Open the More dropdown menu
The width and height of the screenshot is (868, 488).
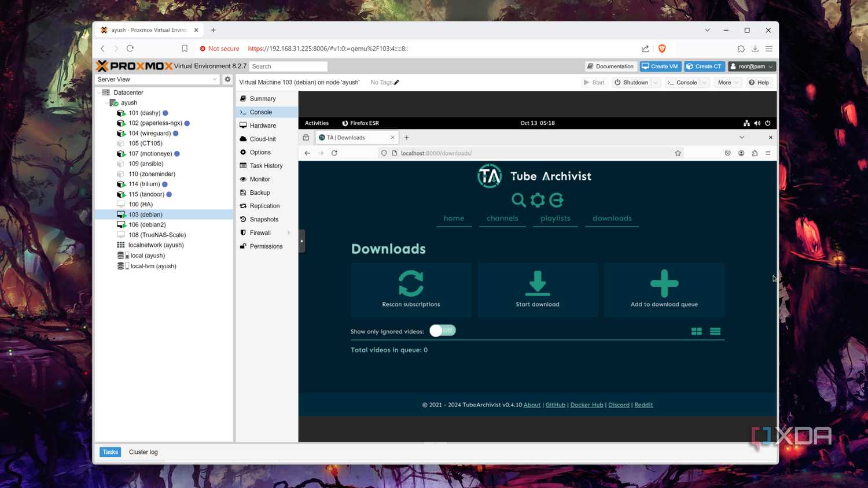[x=728, y=83]
